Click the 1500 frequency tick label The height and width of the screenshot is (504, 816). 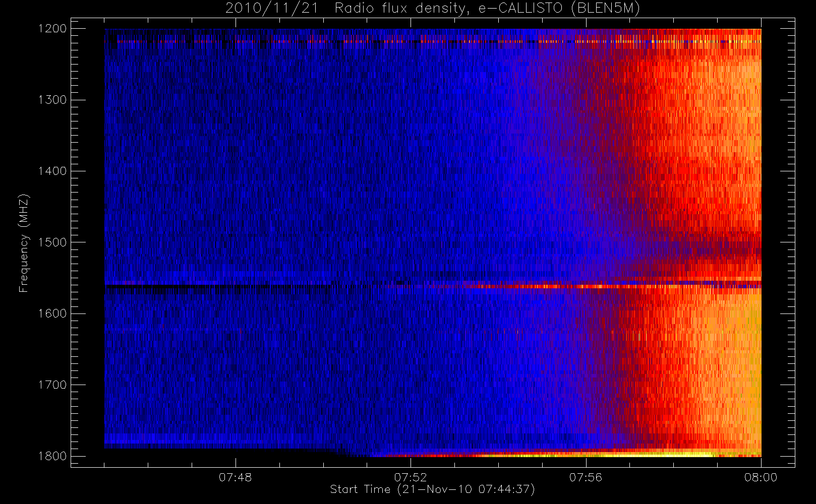[x=52, y=242]
